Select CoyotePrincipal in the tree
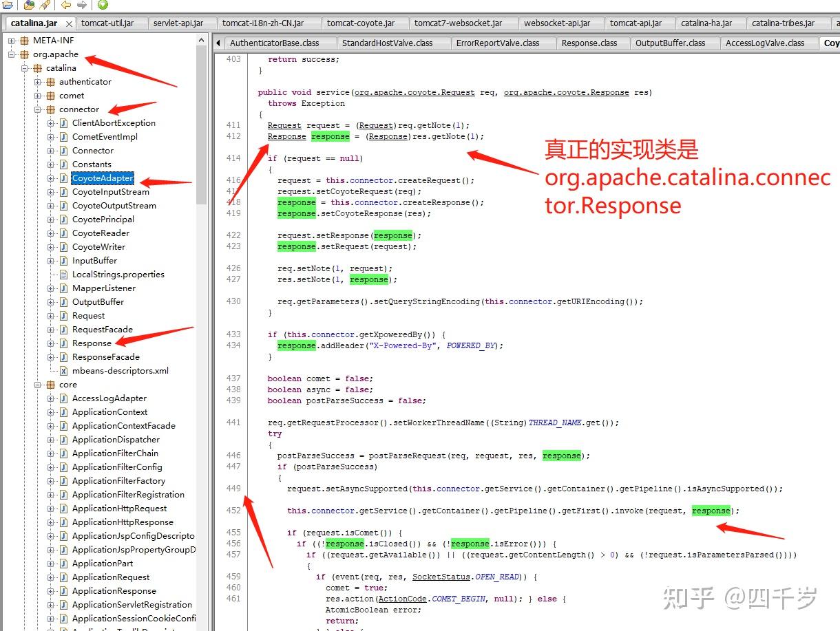840x631 pixels. [103, 220]
